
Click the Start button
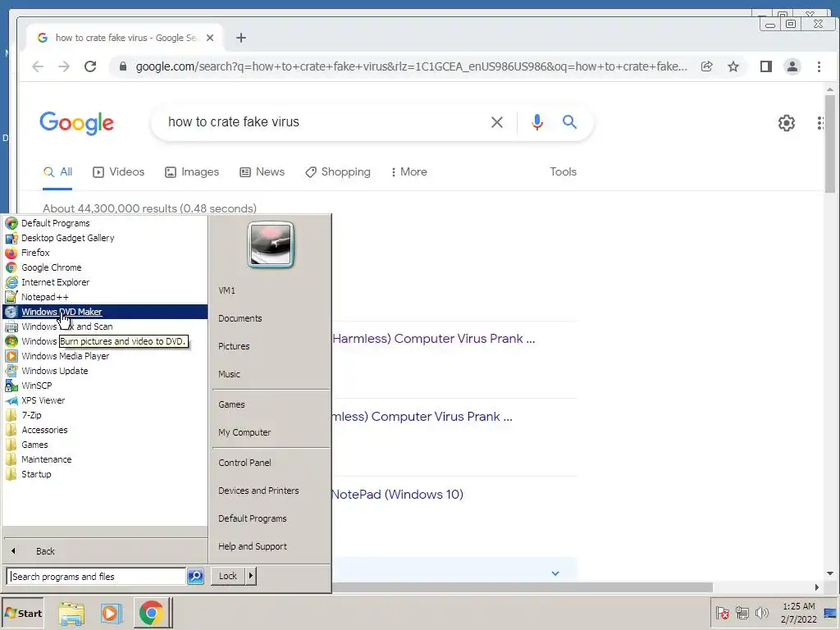22,614
